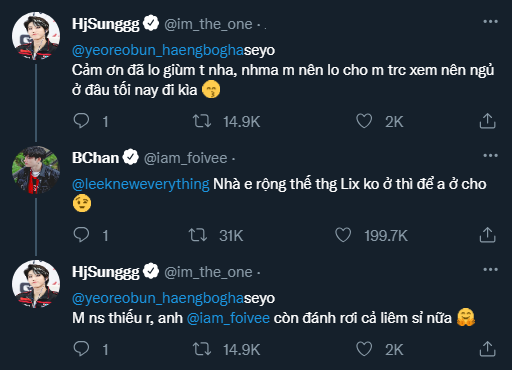
Task: Open more options on last tweet
Action: (x=490, y=269)
